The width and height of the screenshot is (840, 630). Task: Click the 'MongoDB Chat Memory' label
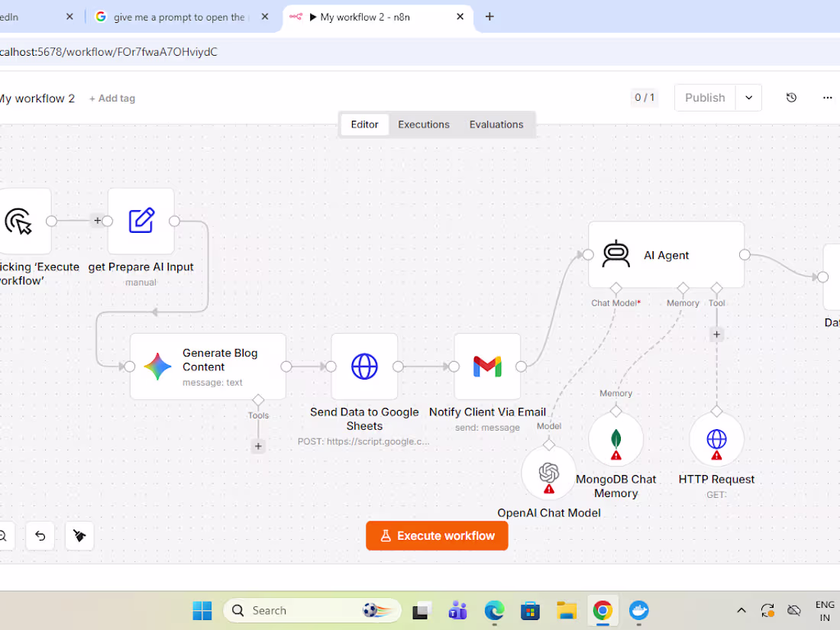pos(615,486)
